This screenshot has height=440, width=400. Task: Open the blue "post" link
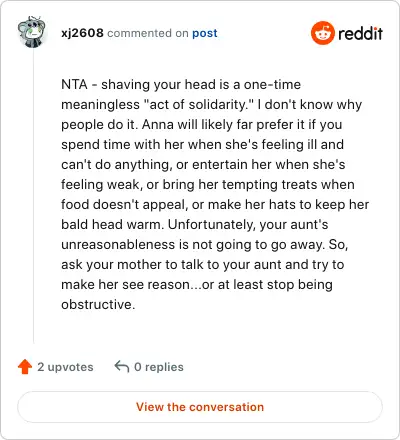(205, 33)
